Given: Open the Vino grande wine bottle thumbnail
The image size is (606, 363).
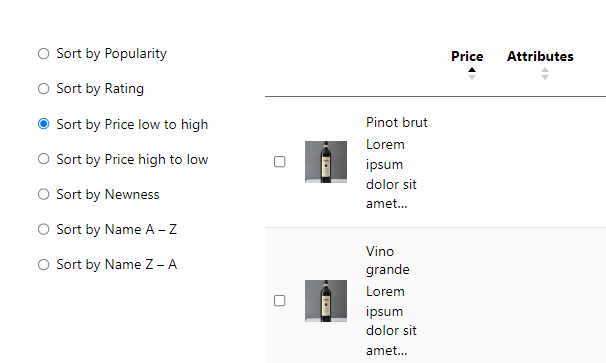Looking at the screenshot, I should point(326,301).
